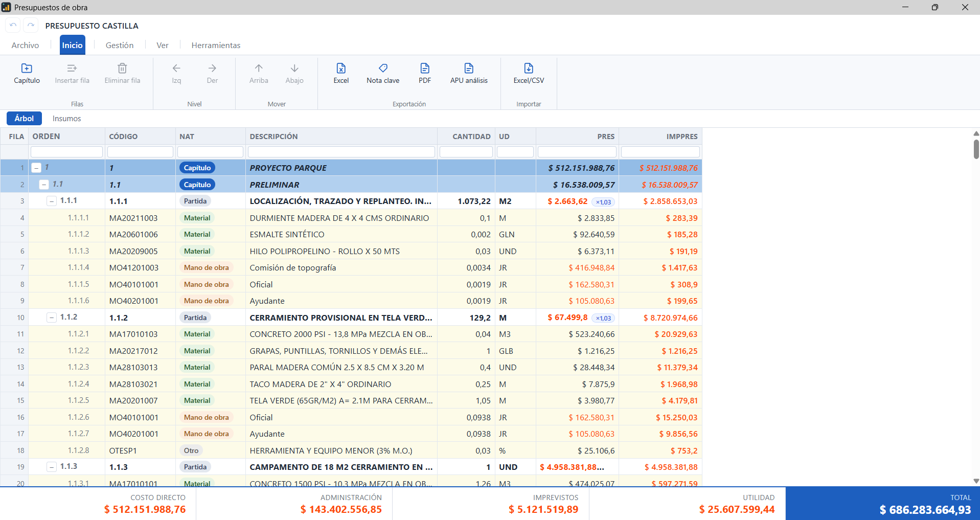Click the CÓDIGO filter field
Viewport: 980px width, 520px height.
pos(140,152)
